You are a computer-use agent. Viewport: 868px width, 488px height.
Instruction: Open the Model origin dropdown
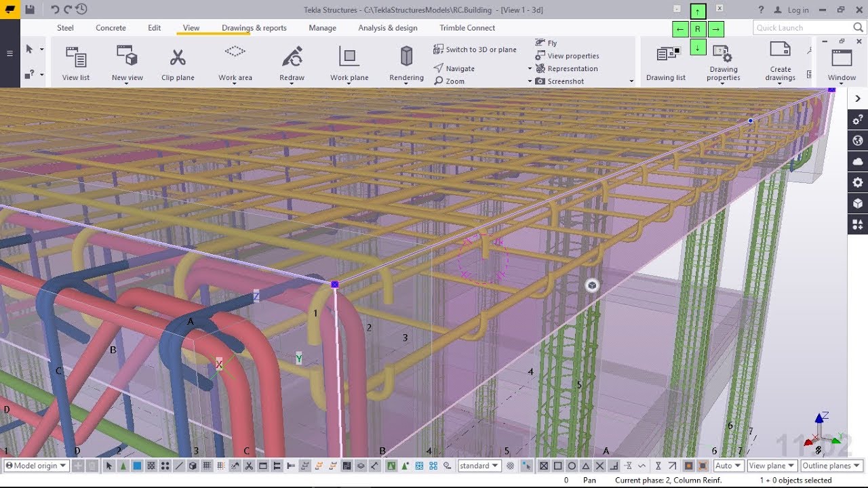(37, 466)
